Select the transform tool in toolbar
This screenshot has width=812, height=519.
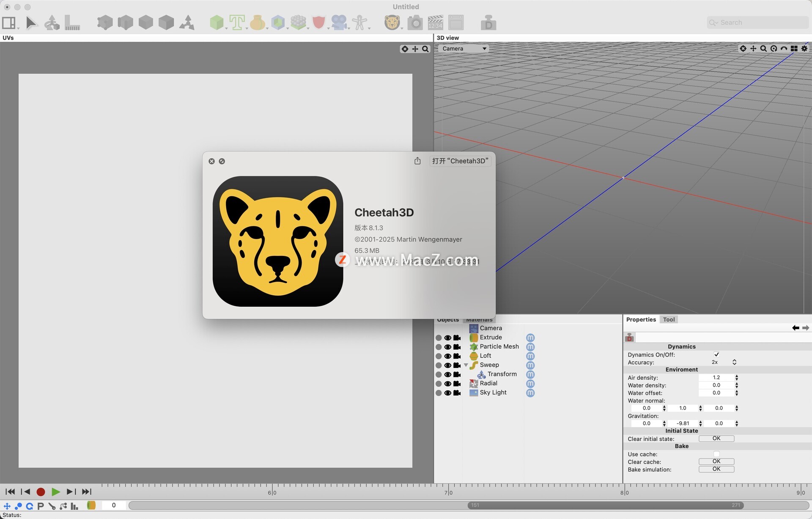tap(52, 22)
